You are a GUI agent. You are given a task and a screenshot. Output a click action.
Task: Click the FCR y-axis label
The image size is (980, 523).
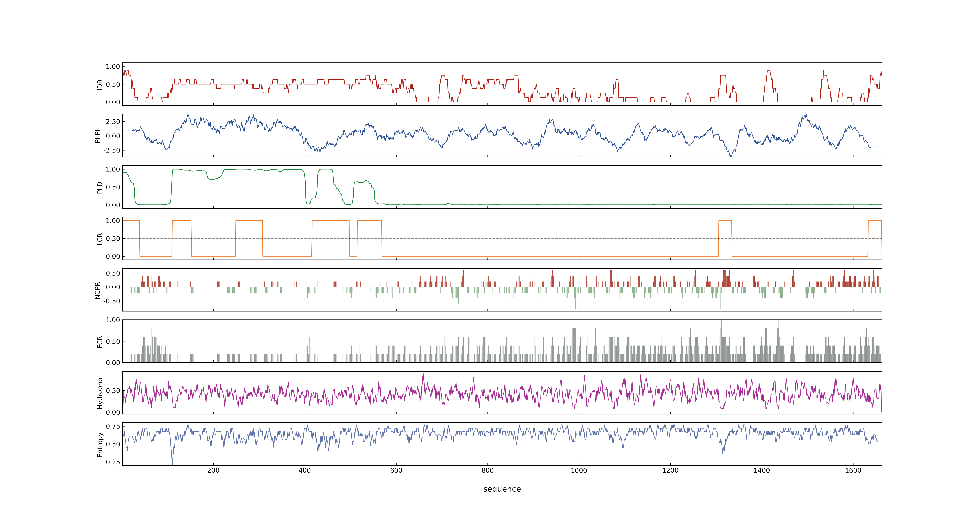click(x=100, y=341)
